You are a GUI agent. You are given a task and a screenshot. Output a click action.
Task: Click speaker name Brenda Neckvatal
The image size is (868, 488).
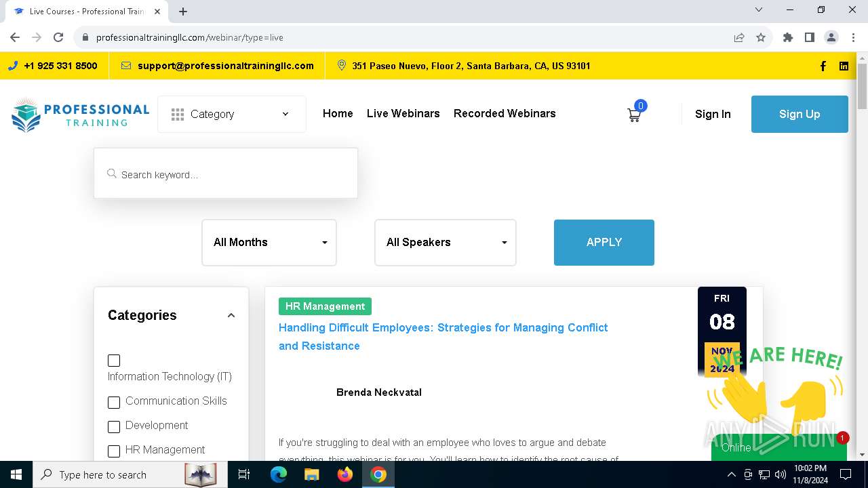379,392
